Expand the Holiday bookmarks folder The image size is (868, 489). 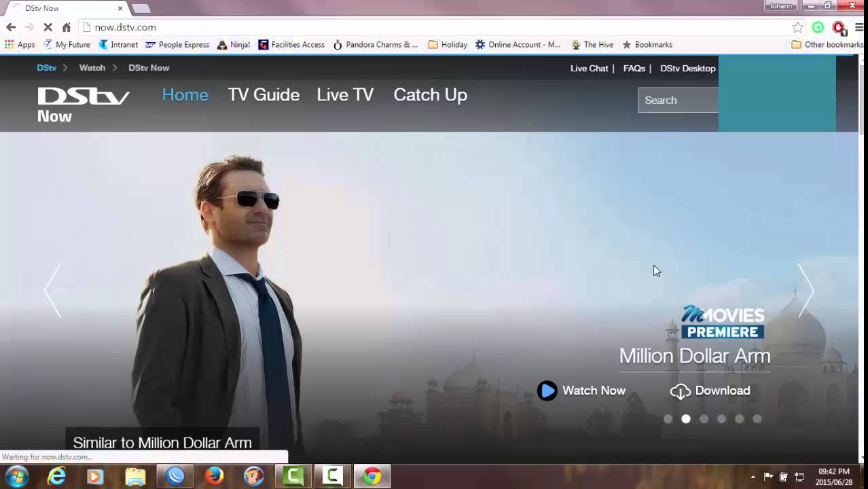point(448,45)
